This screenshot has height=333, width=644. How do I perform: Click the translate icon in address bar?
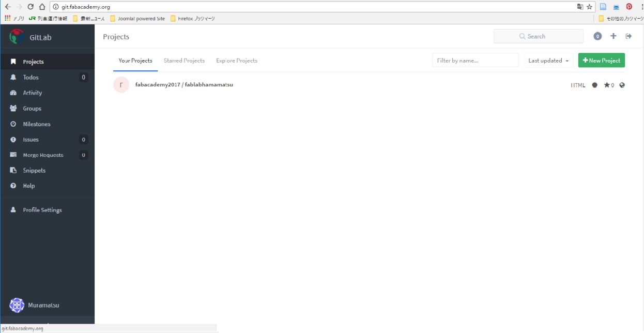pyautogui.click(x=580, y=7)
